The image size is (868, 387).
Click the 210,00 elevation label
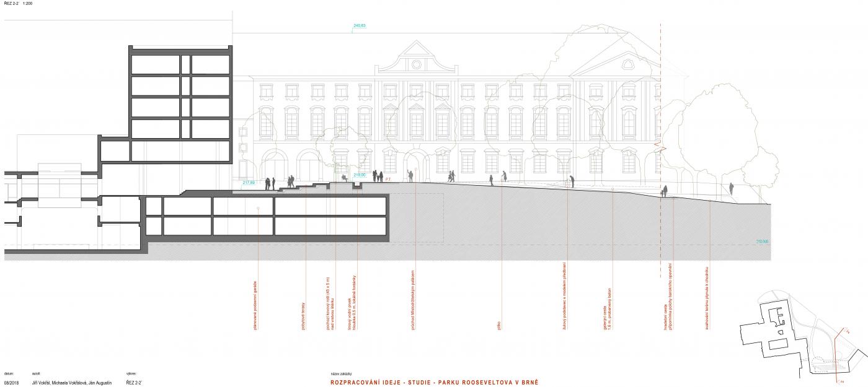click(762, 241)
